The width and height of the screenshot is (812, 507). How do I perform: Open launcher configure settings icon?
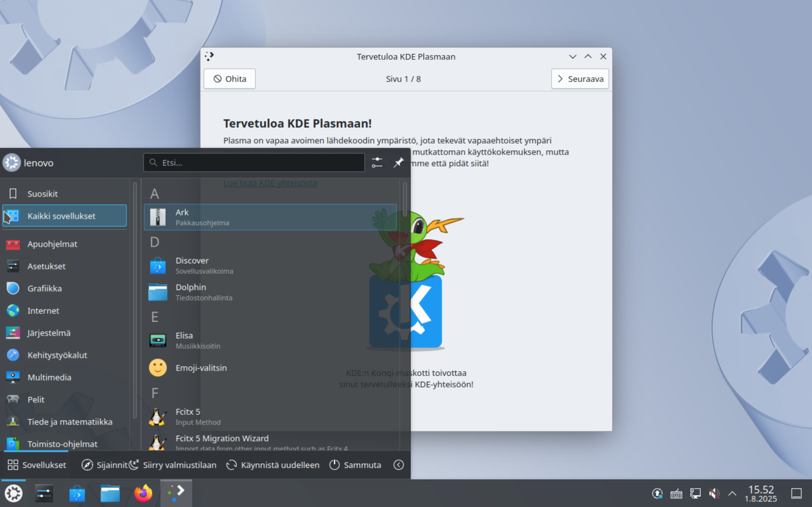(x=377, y=163)
